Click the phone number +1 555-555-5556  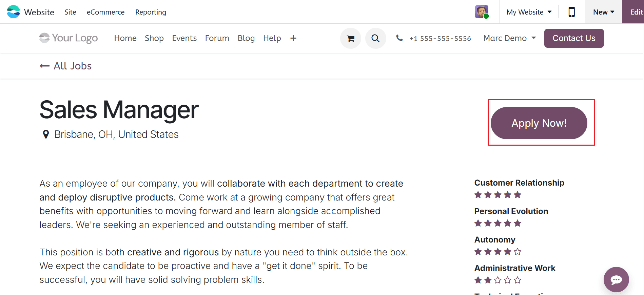(x=440, y=39)
